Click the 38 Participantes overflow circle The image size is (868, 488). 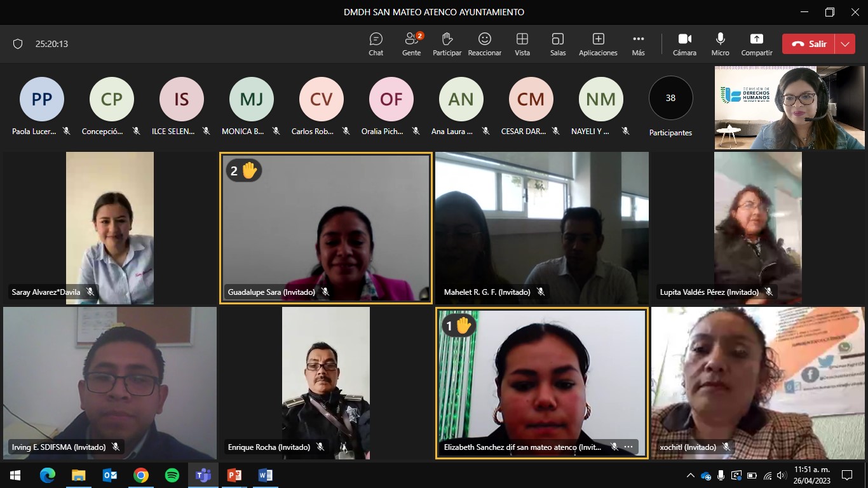(x=670, y=98)
